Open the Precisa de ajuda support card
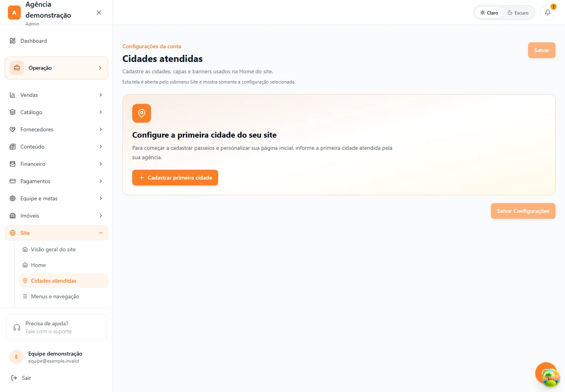565x392 pixels. pyautogui.click(x=56, y=327)
